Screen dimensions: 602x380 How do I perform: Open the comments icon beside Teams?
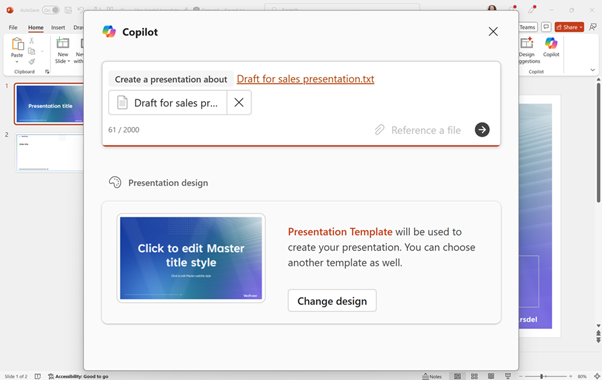point(546,27)
